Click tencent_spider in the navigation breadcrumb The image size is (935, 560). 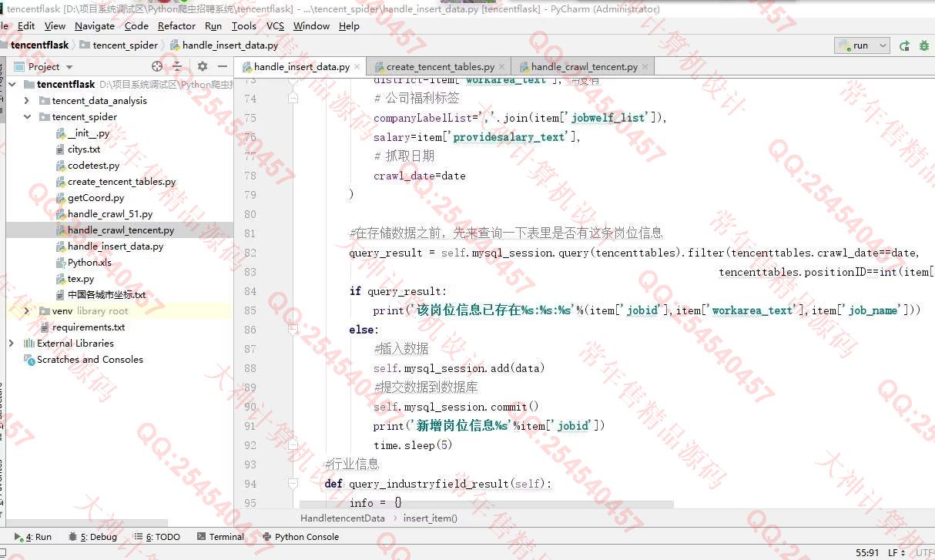coord(119,45)
